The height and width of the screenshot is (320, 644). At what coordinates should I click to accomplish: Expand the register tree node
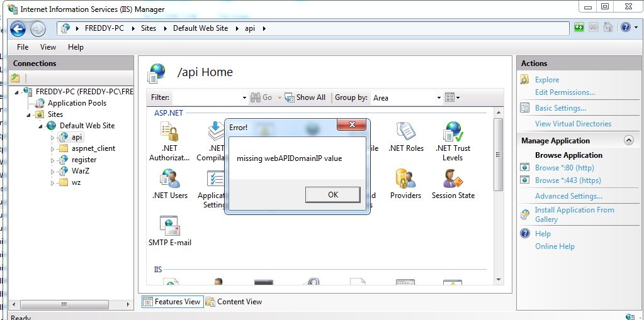click(52, 160)
